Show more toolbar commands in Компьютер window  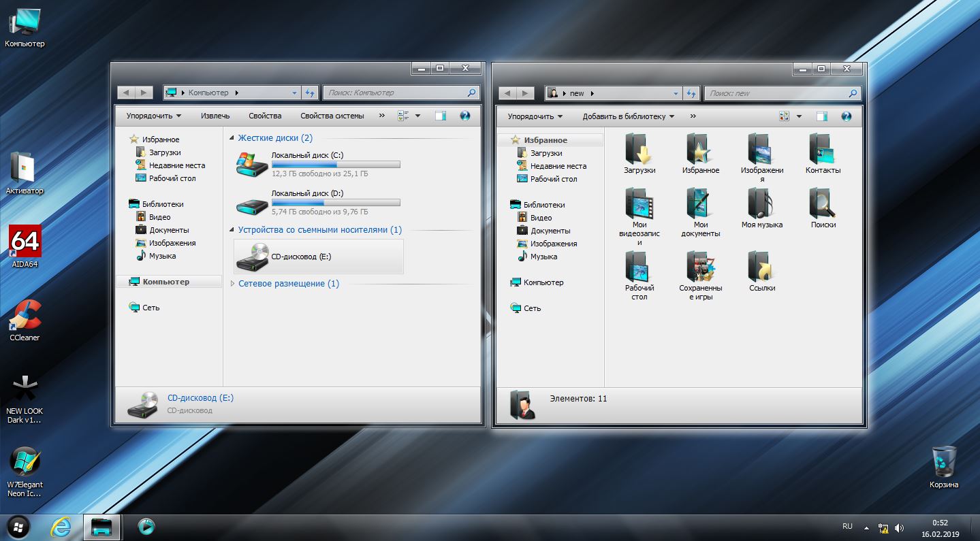381,116
